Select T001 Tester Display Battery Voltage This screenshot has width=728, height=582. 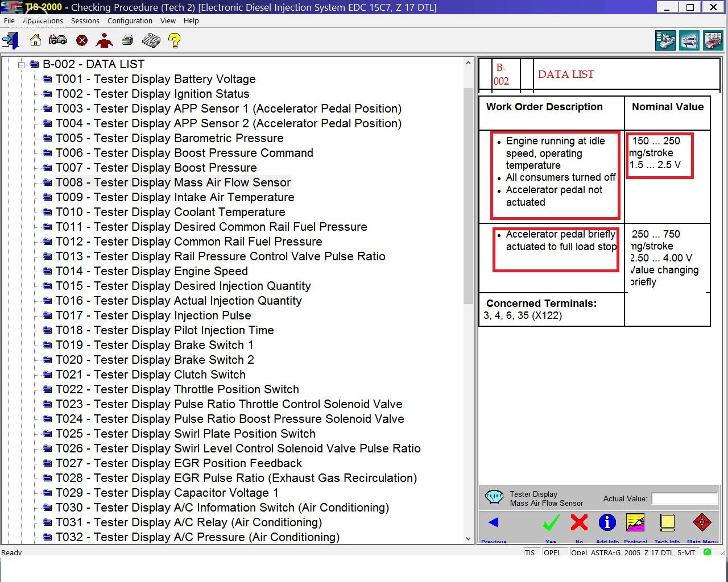[x=155, y=79]
